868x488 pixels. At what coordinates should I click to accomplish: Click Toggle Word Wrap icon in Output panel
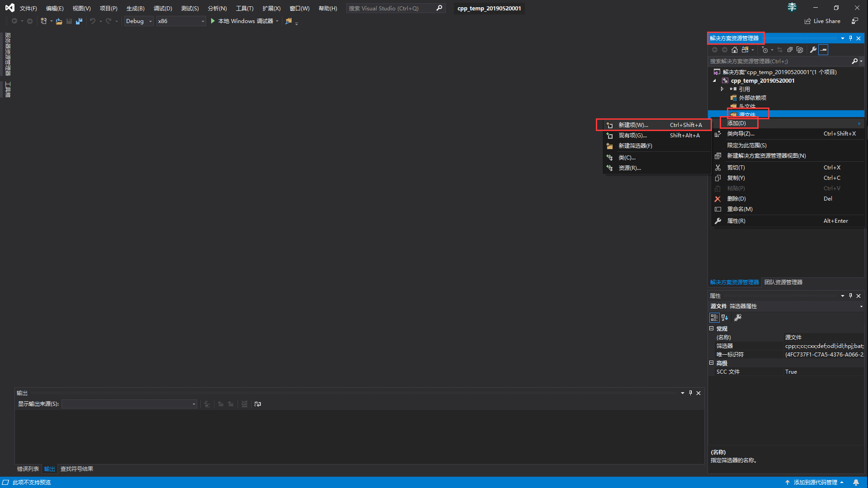point(258,404)
